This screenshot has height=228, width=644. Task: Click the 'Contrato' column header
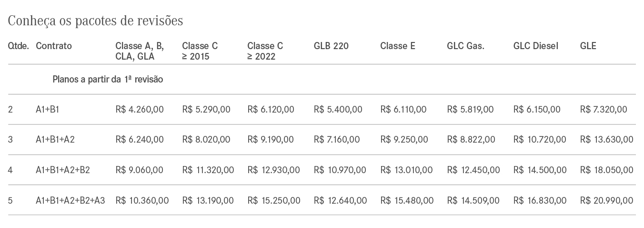pos(54,46)
